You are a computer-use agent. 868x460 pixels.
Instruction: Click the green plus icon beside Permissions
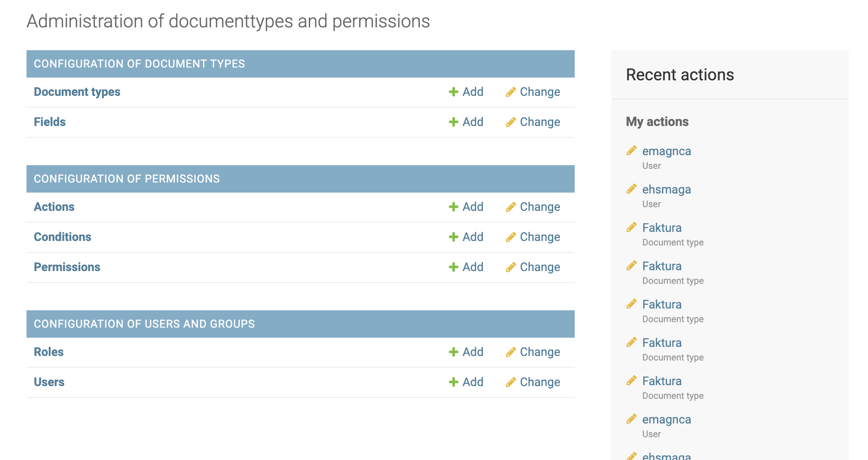coord(453,267)
